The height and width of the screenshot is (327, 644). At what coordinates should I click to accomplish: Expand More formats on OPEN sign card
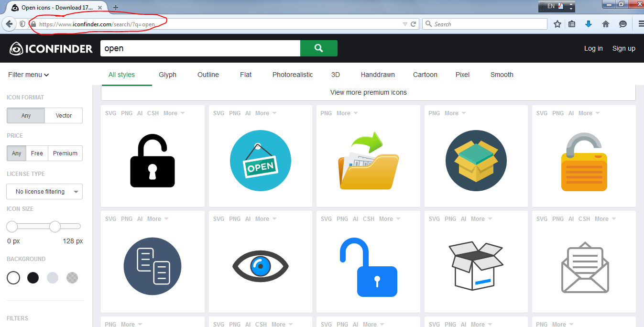(266, 113)
